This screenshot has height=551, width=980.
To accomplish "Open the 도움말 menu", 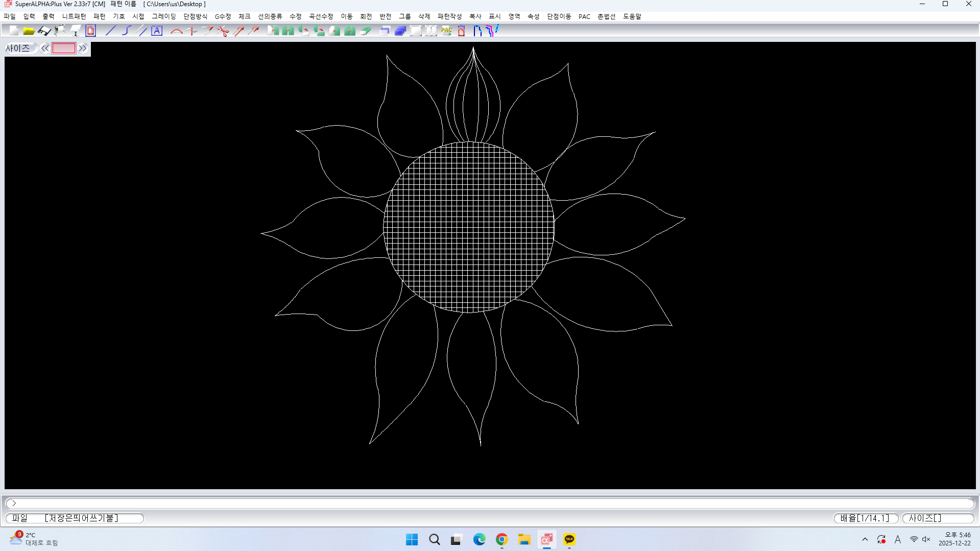I will click(632, 16).
